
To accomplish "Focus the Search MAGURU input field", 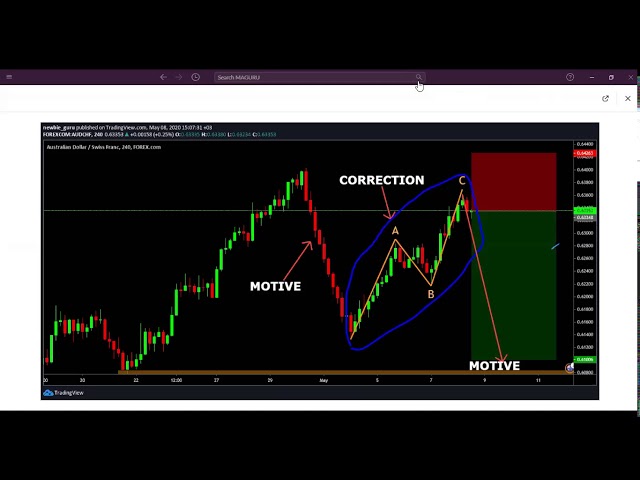I will (310, 77).
